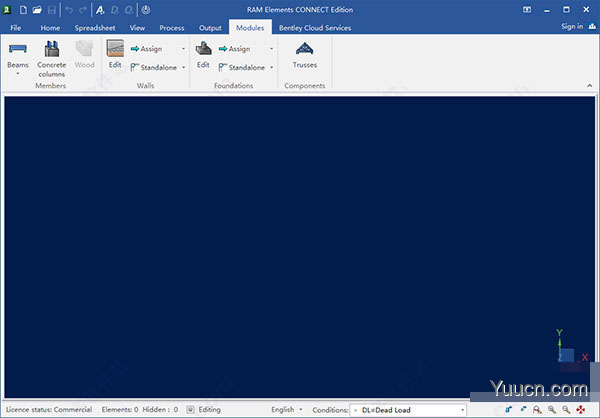Viewport: 600px width, 418px height.
Task: Open a model using the folder icon
Action: coord(37,10)
